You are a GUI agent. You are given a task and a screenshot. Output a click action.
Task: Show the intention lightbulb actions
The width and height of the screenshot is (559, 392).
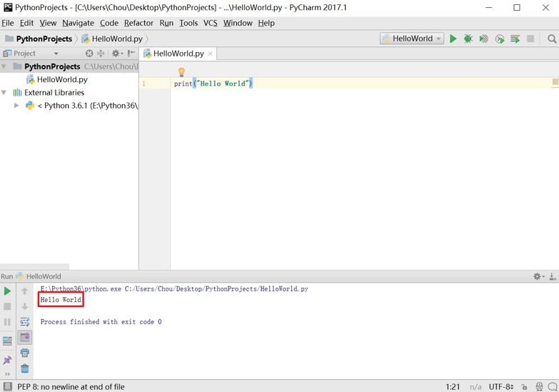click(x=181, y=72)
